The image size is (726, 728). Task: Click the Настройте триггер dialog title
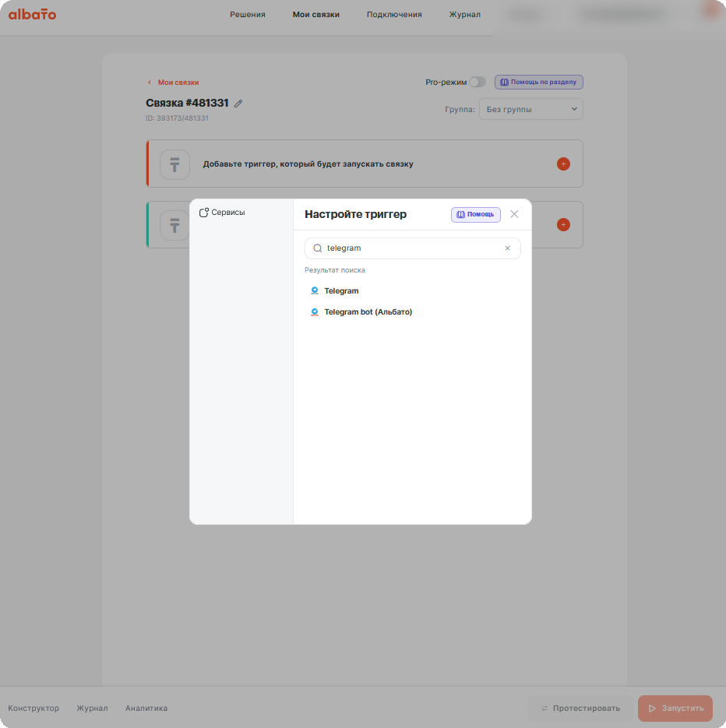[355, 214]
